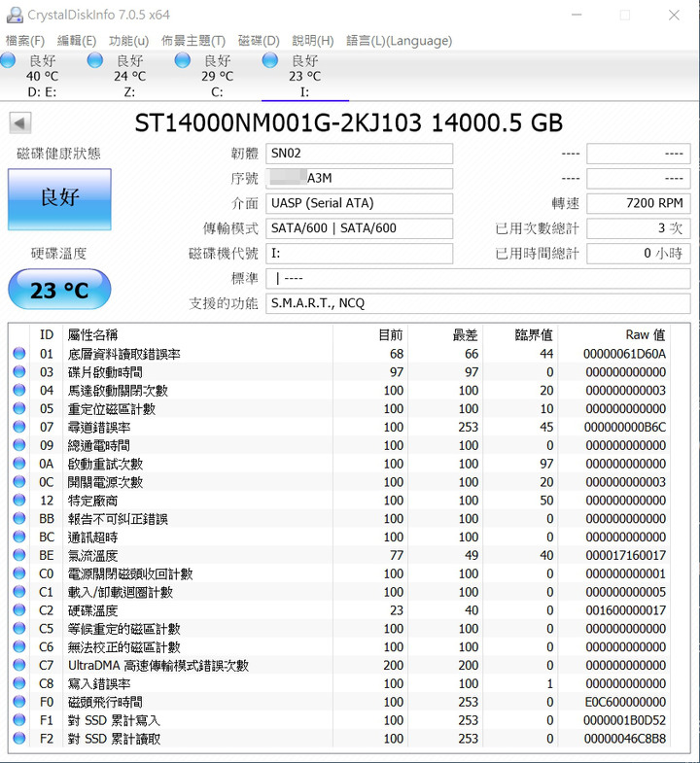Click the CrystalDiskInfo app icon in title bar
Screen dimensions: 700x763
point(15,16)
